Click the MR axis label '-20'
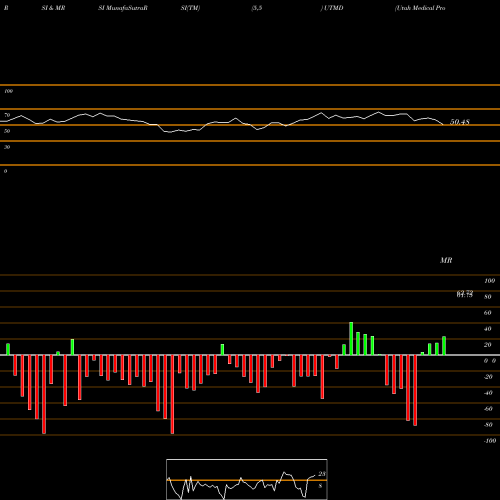500x500 pixels. [x=488, y=377]
